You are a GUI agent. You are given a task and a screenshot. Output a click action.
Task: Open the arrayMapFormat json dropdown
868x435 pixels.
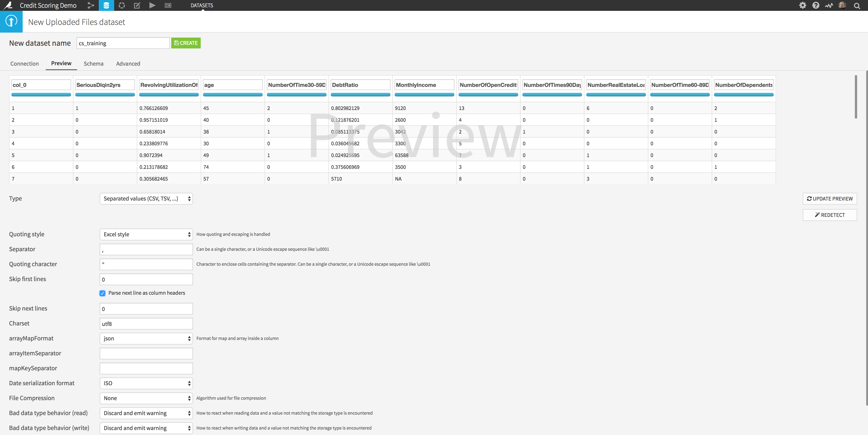[146, 338]
